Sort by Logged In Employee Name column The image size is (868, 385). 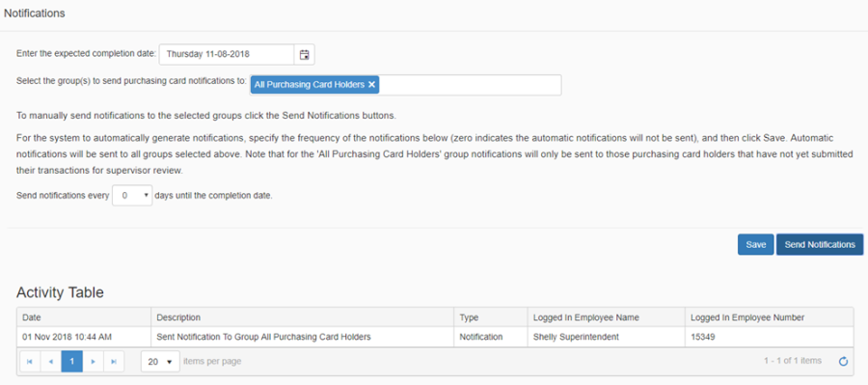(607, 317)
